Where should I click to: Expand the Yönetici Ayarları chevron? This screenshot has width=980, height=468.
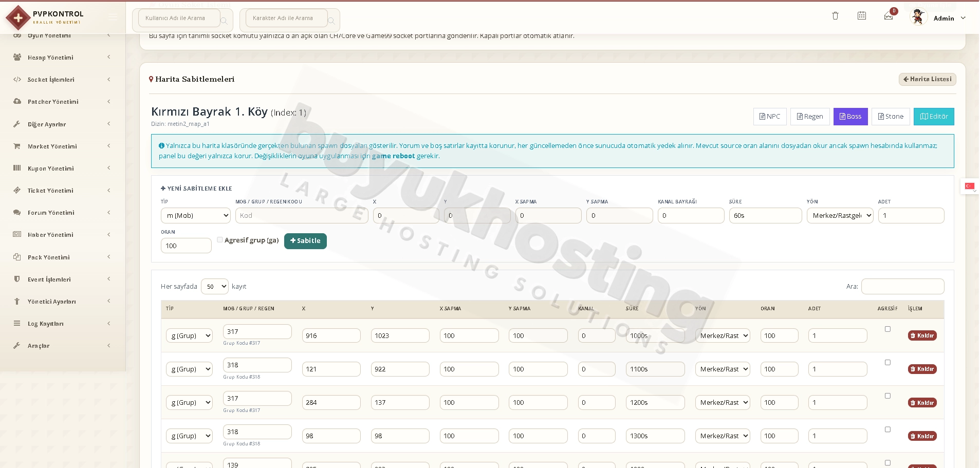tap(109, 301)
